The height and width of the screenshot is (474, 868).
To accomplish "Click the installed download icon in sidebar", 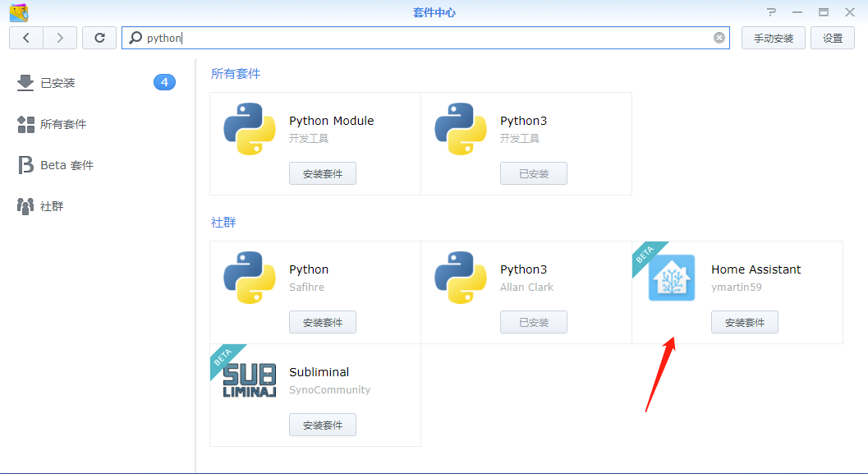I will (x=25, y=82).
